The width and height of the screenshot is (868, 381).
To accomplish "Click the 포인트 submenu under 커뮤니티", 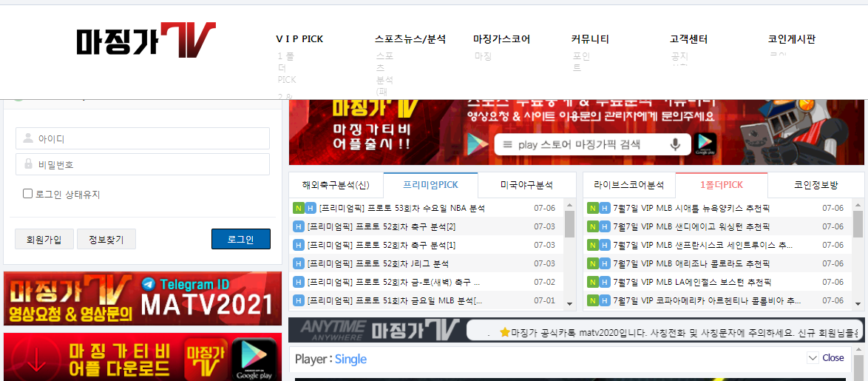I will click(581, 62).
